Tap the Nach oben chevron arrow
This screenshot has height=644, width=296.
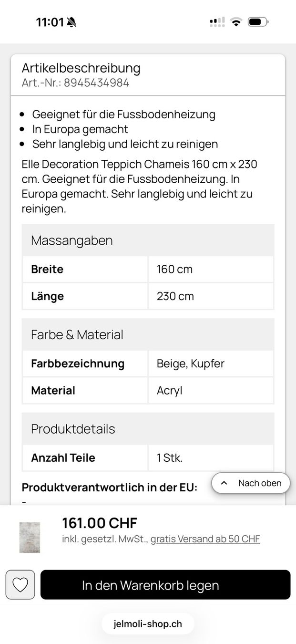225,483
